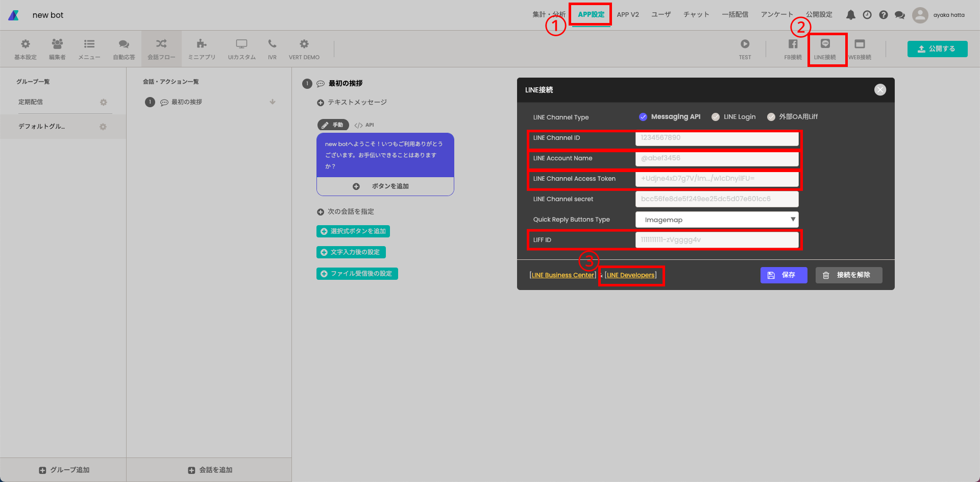Open 自動応答 auto-reply icon
Image resolution: width=980 pixels, height=482 pixels.
124,44
